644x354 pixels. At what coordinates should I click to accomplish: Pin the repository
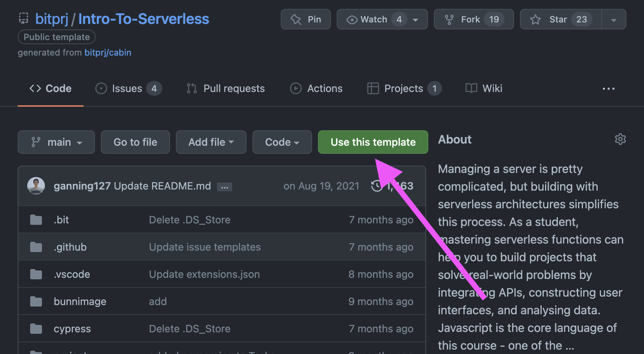[305, 19]
